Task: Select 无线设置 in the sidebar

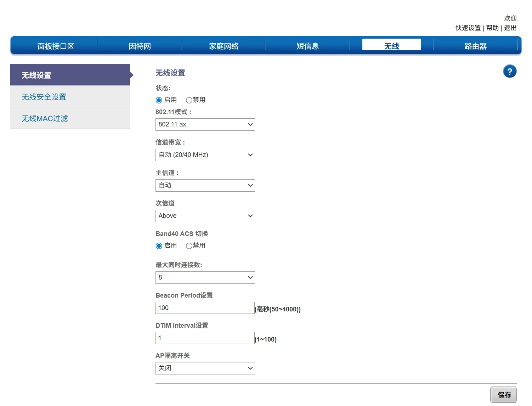Action: 70,75
